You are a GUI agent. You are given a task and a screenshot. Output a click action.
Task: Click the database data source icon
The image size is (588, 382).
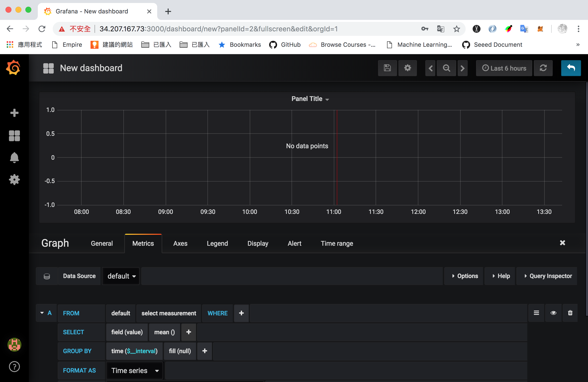click(47, 276)
